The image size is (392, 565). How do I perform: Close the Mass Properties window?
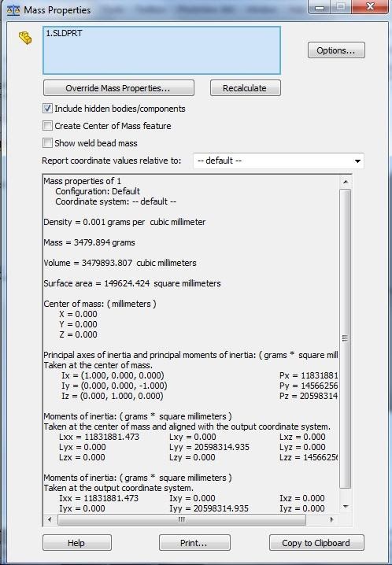click(x=370, y=7)
